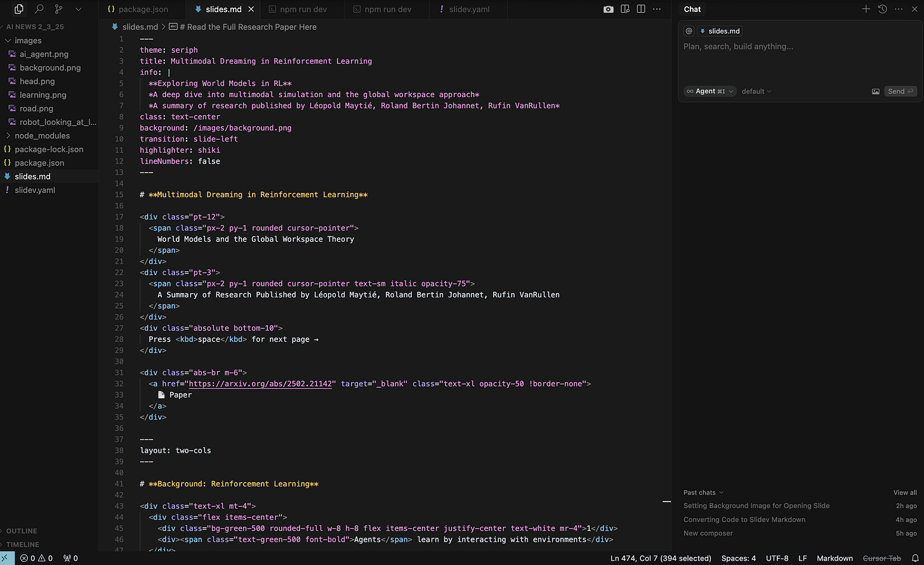
Task: Open notifications bell in status bar
Action: (915, 558)
